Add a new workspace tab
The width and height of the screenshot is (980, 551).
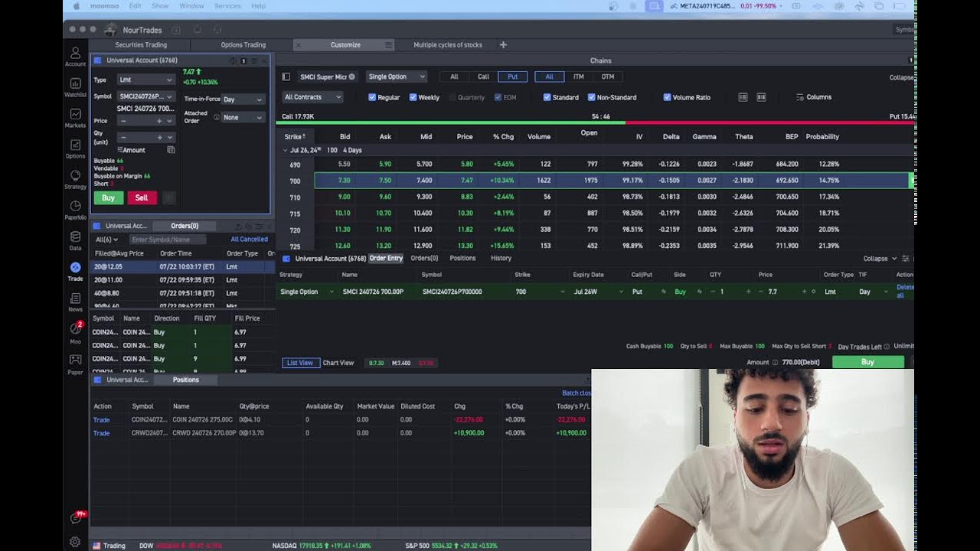coord(503,45)
